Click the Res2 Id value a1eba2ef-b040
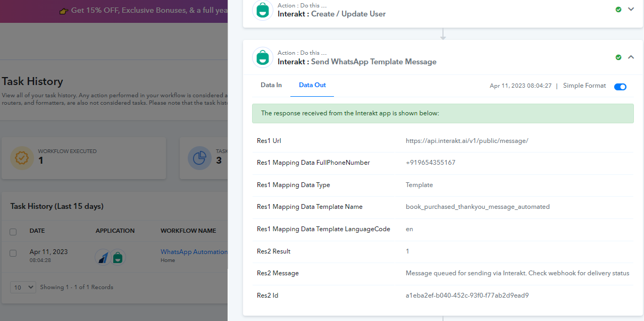The height and width of the screenshot is (321, 644). pyautogui.click(x=467, y=295)
